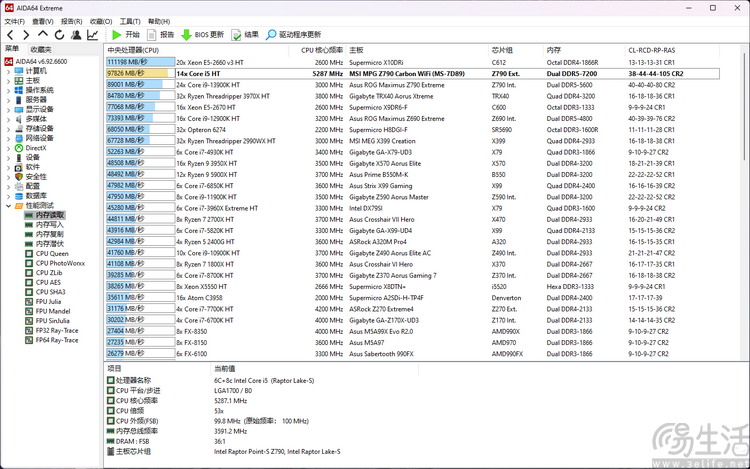750x469 pixels.
Task: Open the graph chart toolbar icon
Action: [x=92, y=34]
